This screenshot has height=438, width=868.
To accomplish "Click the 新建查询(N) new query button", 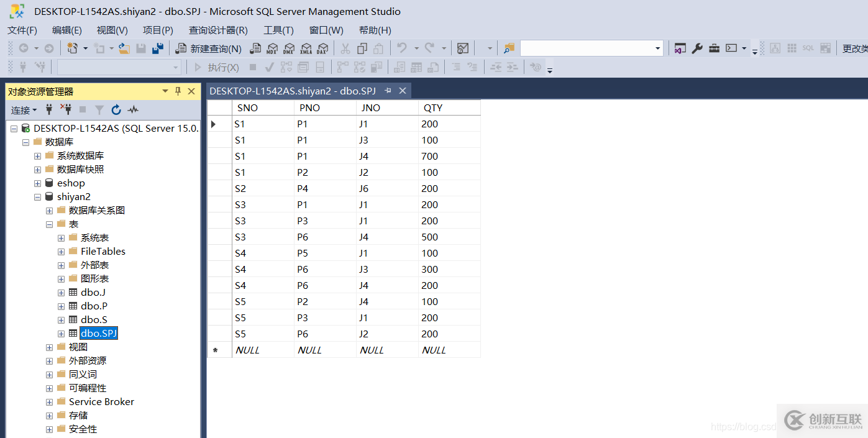I will (x=208, y=48).
